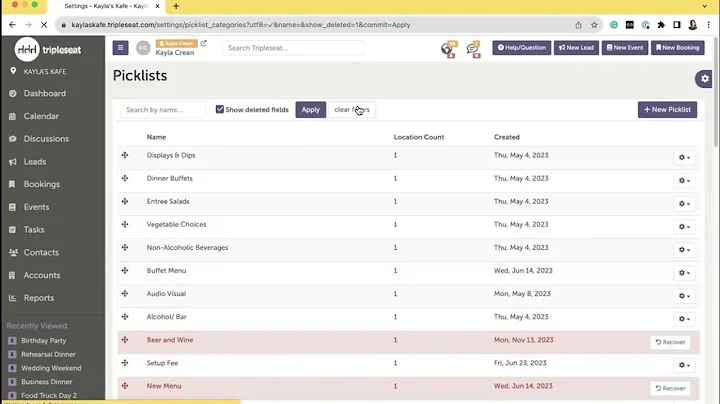Grab the move handle for Alcohol/ Bar
The image size is (720, 404).
(125, 316)
